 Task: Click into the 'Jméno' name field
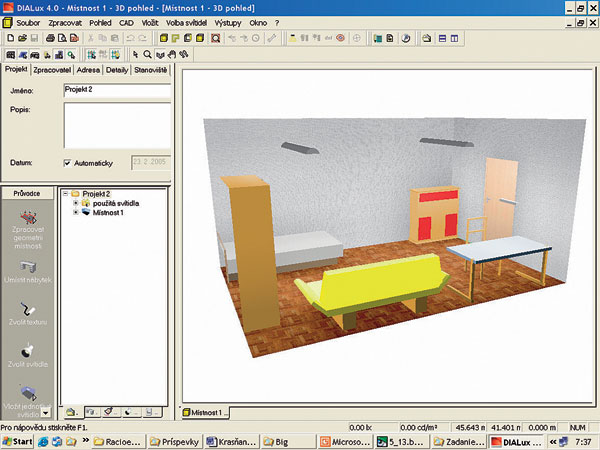click(116, 89)
